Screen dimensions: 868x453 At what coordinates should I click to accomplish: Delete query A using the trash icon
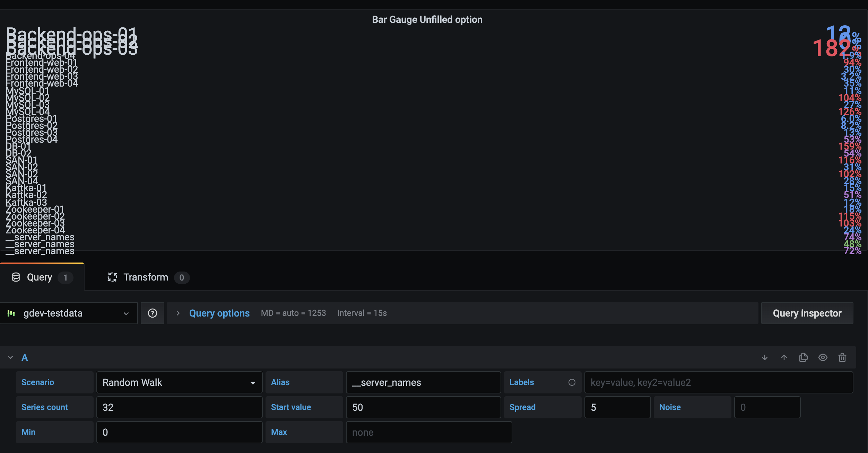(x=842, y=357)
